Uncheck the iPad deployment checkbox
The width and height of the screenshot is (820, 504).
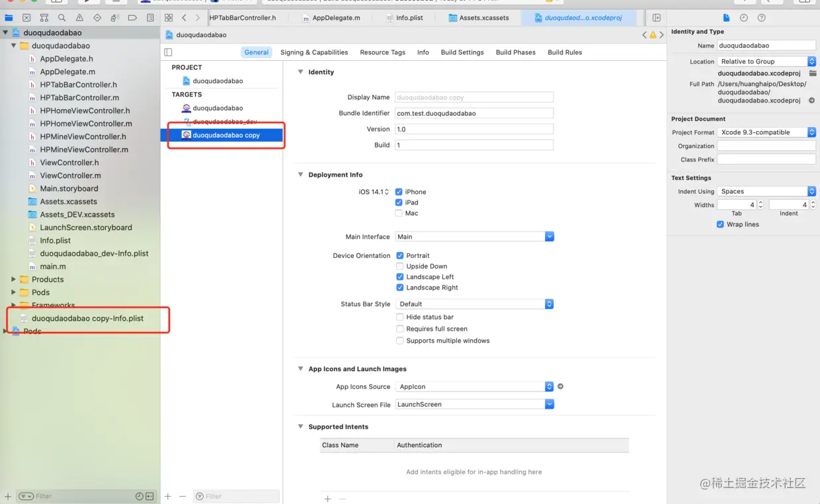point(399,202)
